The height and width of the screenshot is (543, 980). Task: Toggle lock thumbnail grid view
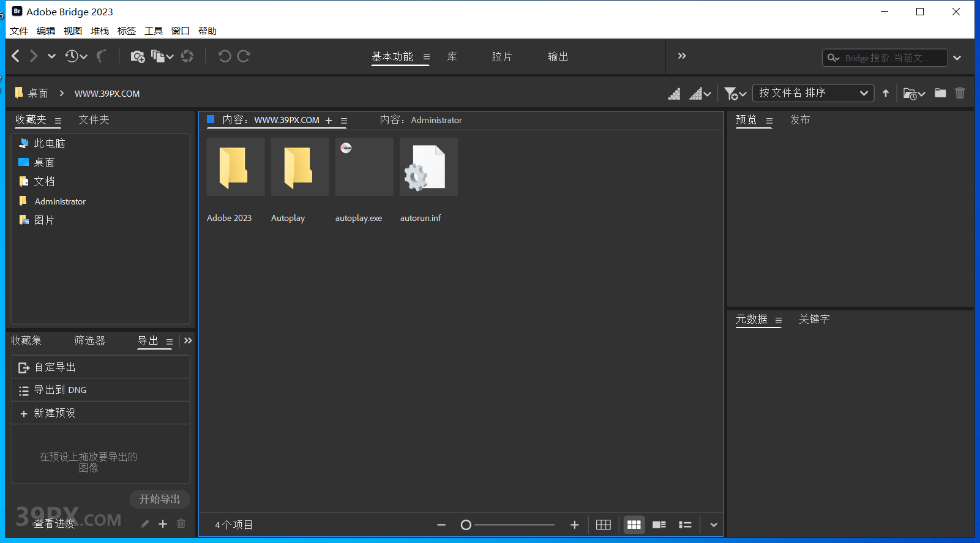click(x=604, y=525)
